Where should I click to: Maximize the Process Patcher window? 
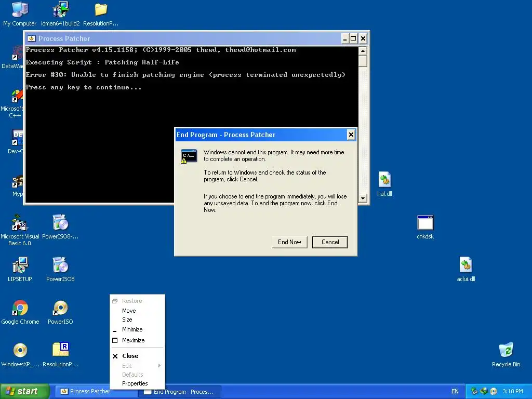tap(353, 38)
